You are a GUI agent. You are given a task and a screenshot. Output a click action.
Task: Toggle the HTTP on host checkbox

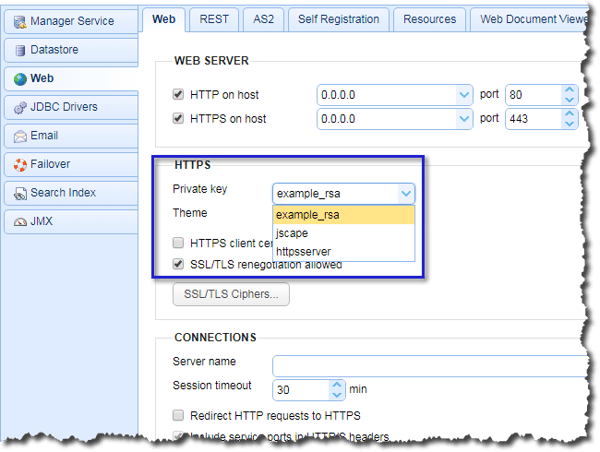pos(178,94)
